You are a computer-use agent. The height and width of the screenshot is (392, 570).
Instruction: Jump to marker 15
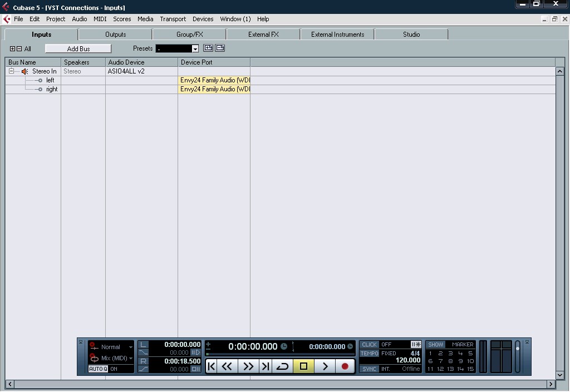470,369
